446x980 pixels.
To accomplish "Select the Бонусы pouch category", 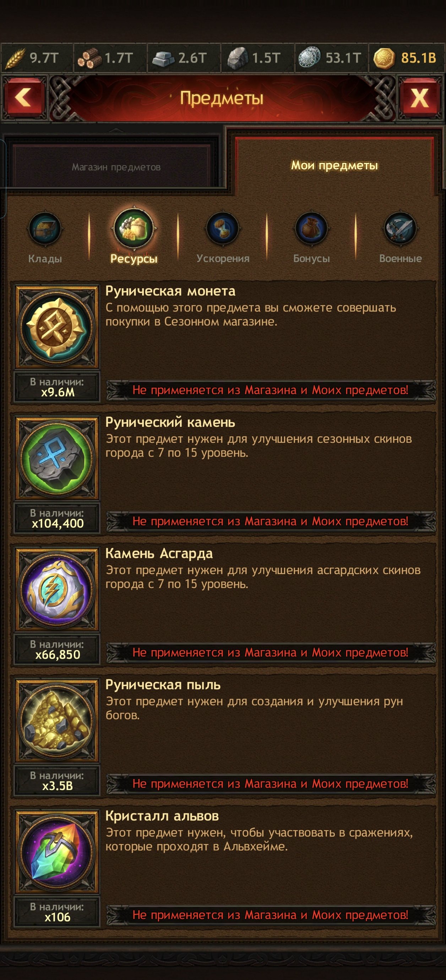I will 311,229.
